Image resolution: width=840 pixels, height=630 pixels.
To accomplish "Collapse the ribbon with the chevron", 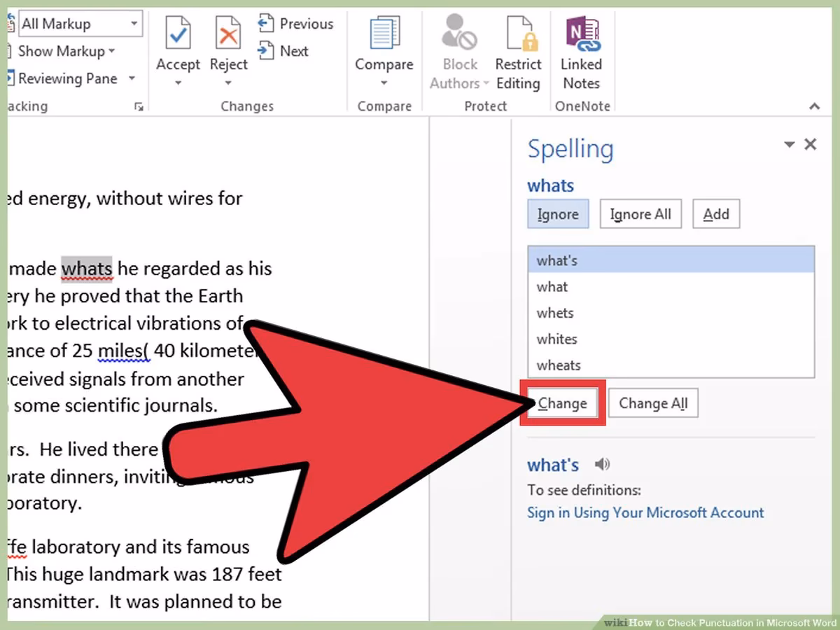I will 814,106.
